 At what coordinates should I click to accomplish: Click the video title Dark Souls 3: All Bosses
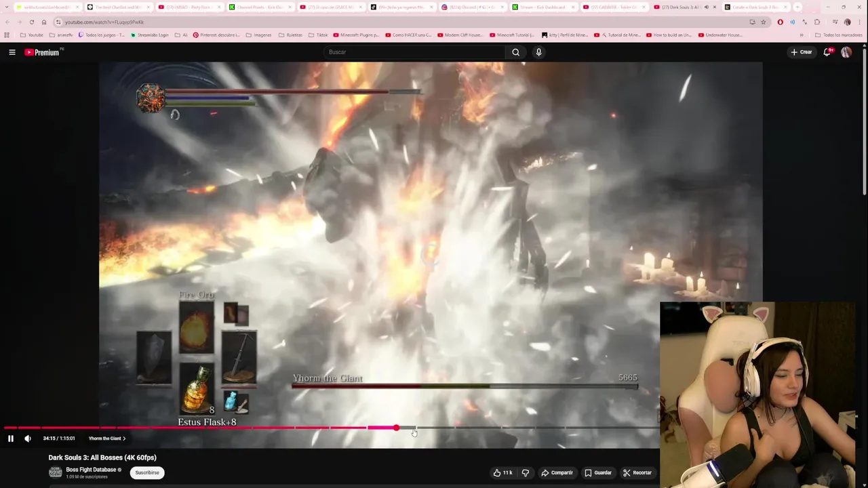[102, 457]
